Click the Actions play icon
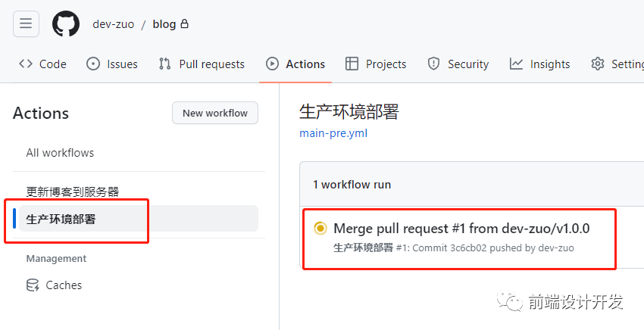This screenshot has height=330, width=644. 272,64
